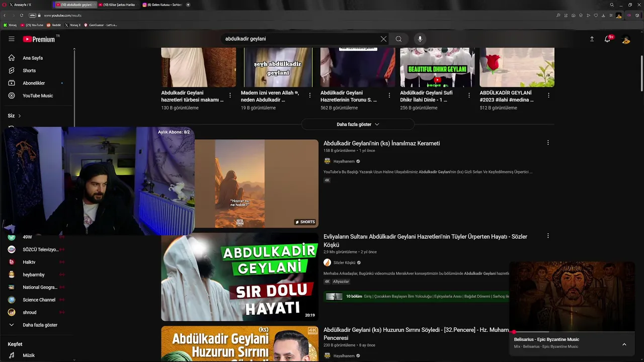Open the Yoruq bookmark
This screenshot has width=644, height=362.
pyautogui.click(x=10, y=25)
